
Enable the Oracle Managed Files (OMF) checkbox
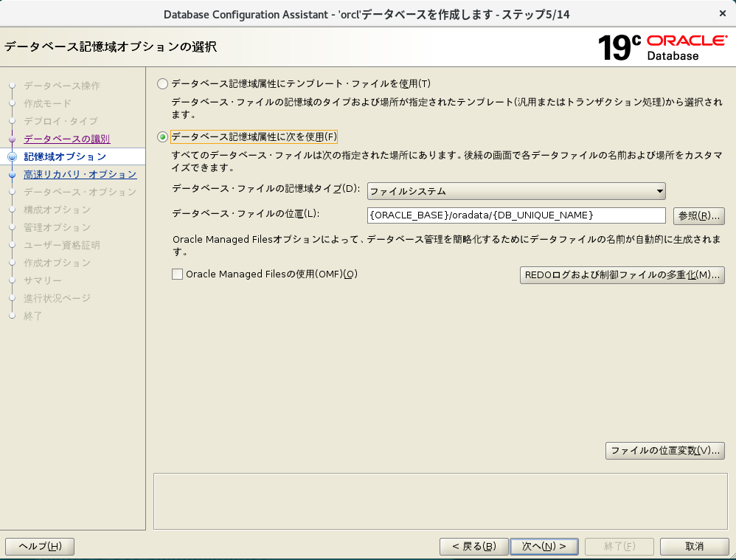coord(177,274)
